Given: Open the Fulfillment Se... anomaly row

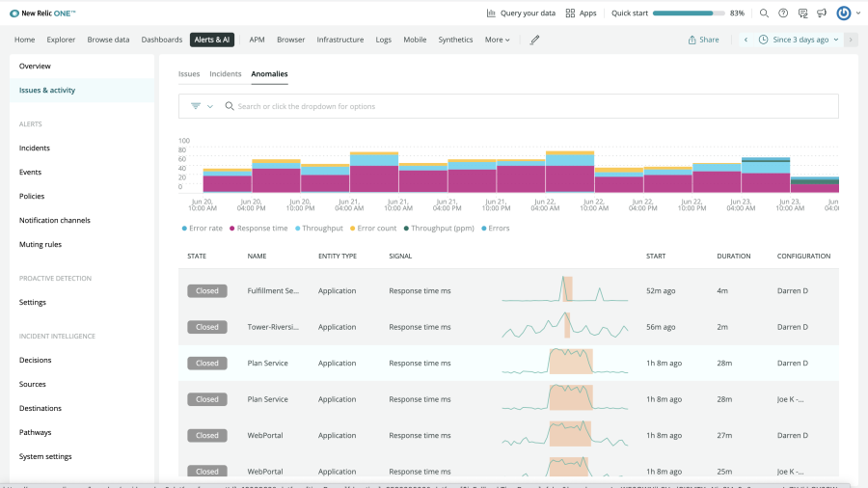Looking at the screenshot, I should tap(508, 290).
